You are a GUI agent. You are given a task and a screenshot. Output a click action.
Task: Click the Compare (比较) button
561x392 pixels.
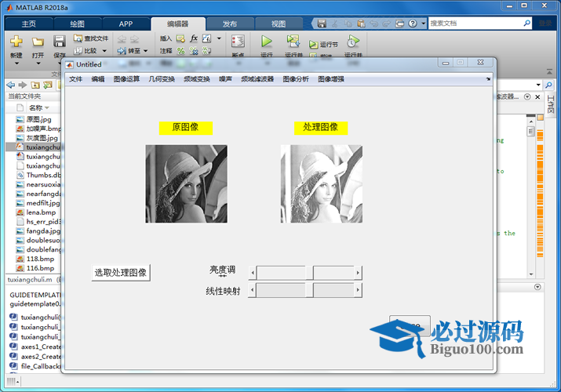86,51
